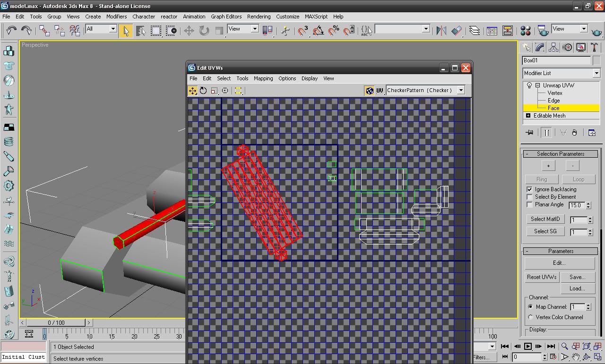Open the Utilities hammer panel tab
This screenshot has width=605, height=364.
tap(595, 47)
